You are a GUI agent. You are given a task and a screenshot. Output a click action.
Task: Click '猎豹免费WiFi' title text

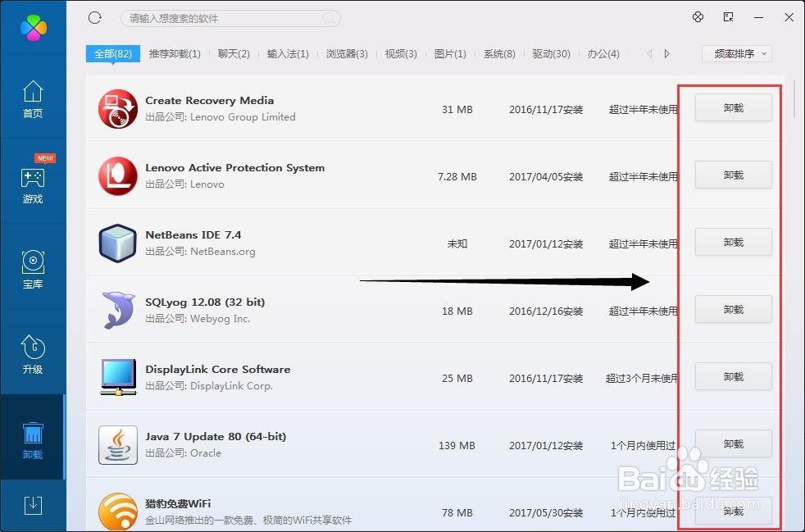(x=178, y=504)
